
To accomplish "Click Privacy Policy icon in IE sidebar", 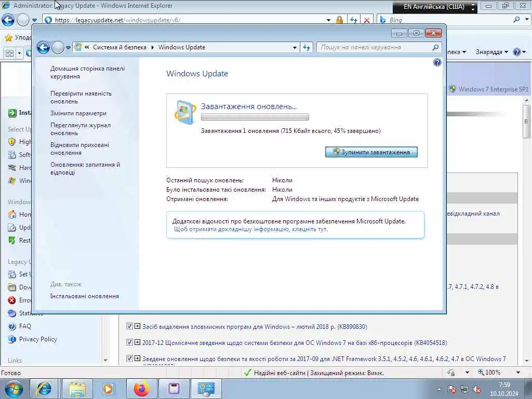I will (12, 339).
